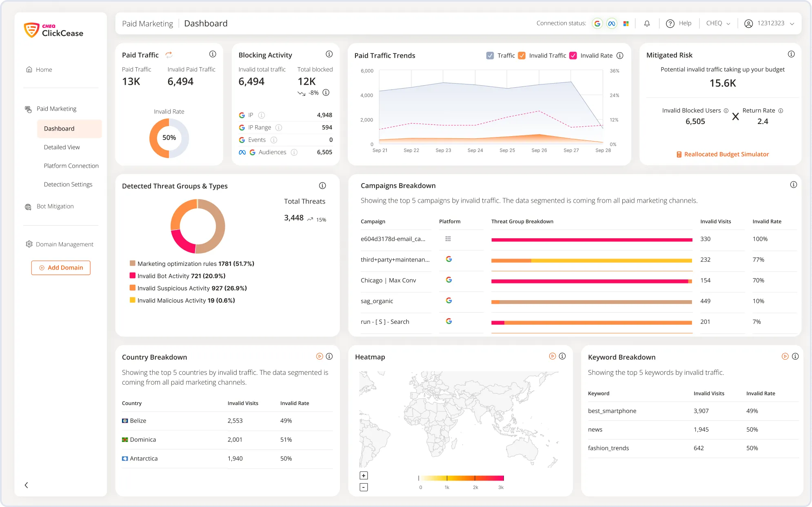Click the notification bell icon
The width and height of the screenshot is (812, 507).
tap(647, 24)
